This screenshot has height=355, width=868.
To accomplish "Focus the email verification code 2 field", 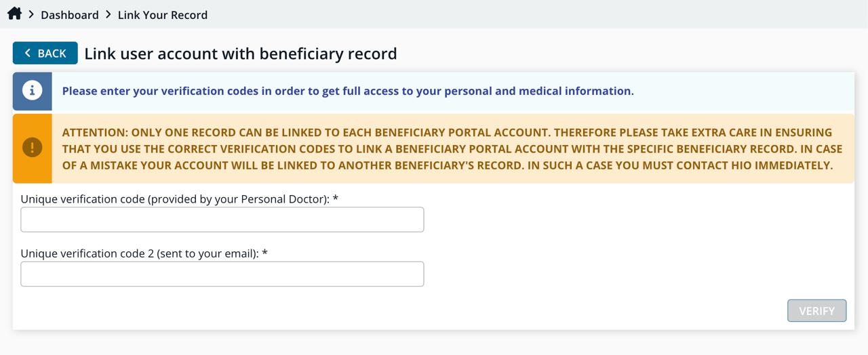I will (x=222, y=274).
